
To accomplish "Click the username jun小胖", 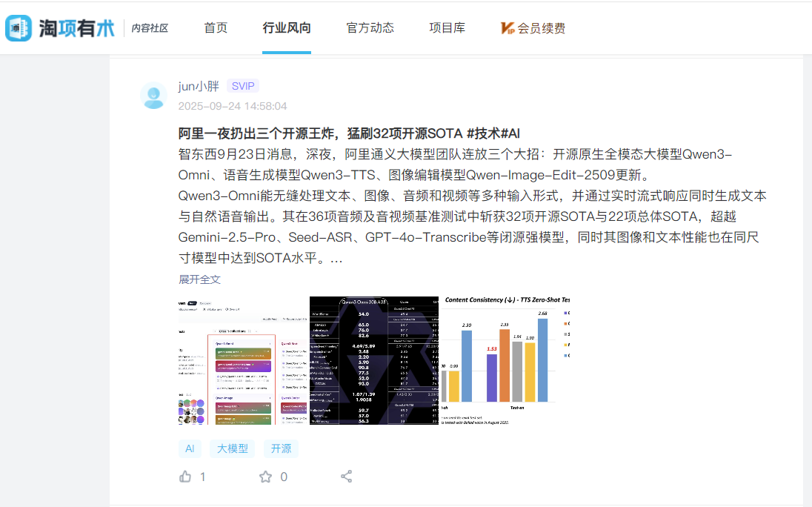I will [199, 86].
